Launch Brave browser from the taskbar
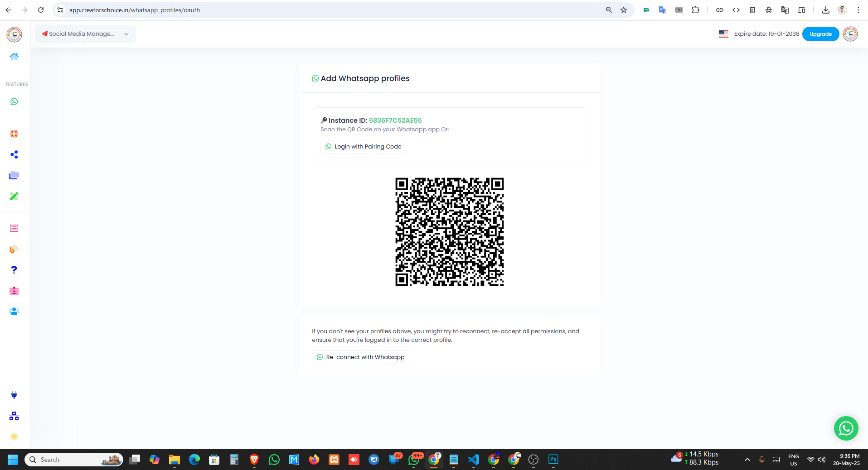The width and height of the screenshot is (868, 470). pyautogui.click(x=254, y=460)
